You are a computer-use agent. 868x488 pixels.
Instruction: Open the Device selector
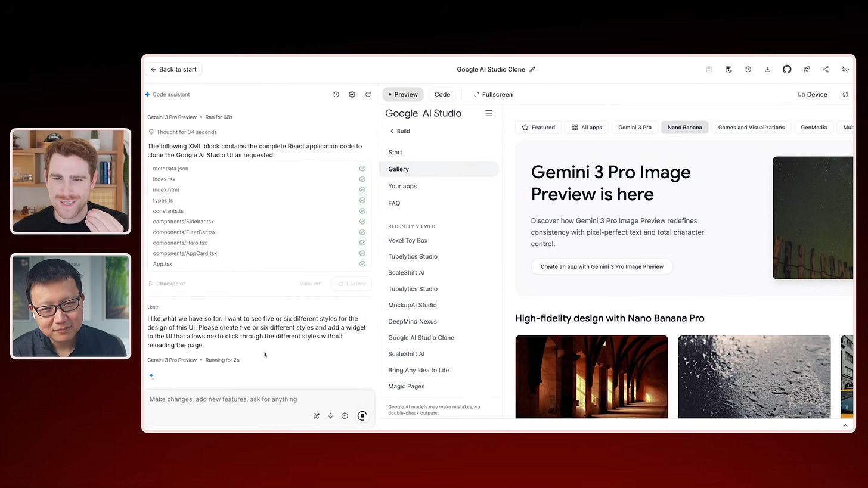813,94
